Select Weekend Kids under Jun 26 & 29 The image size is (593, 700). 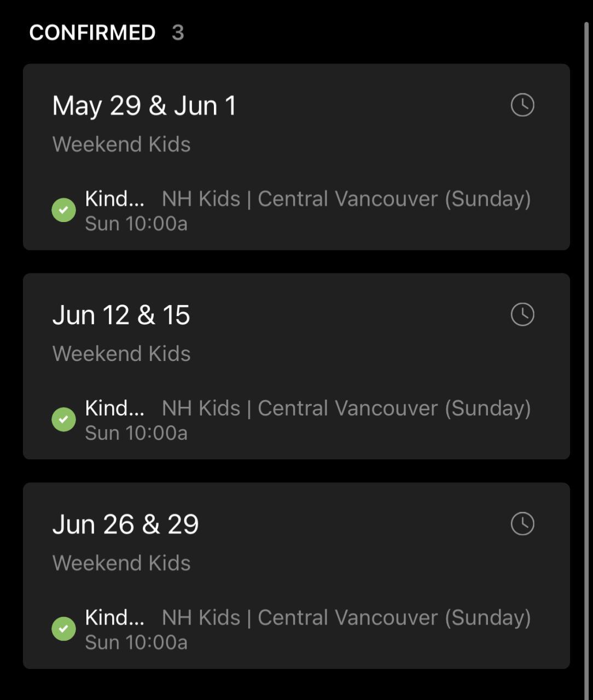click(121, 563)
